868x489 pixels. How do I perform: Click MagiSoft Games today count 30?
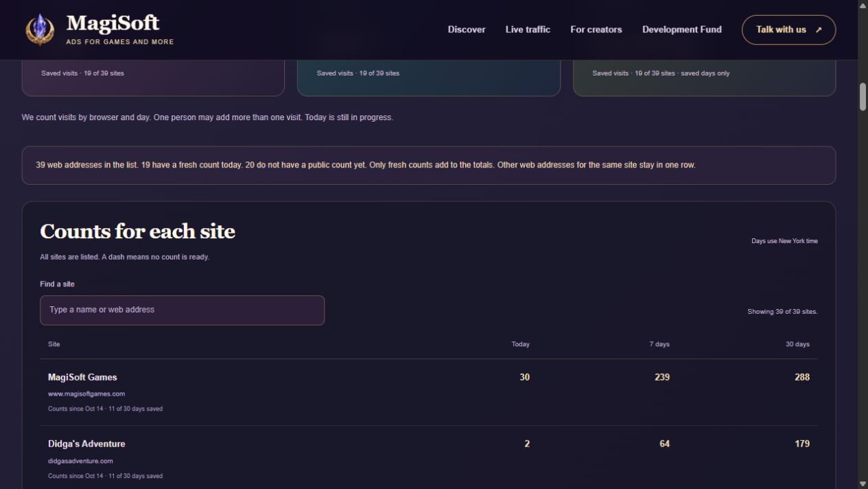(x=524, y=377)
